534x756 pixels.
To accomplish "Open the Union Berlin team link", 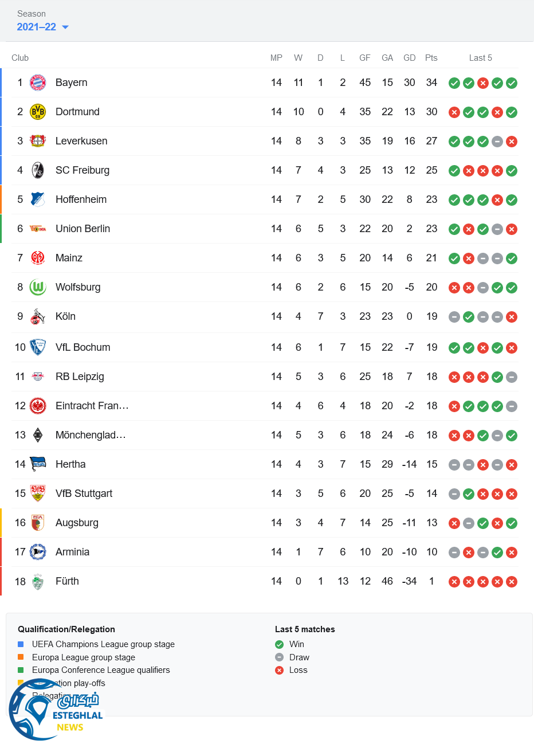I will [83, 229].
